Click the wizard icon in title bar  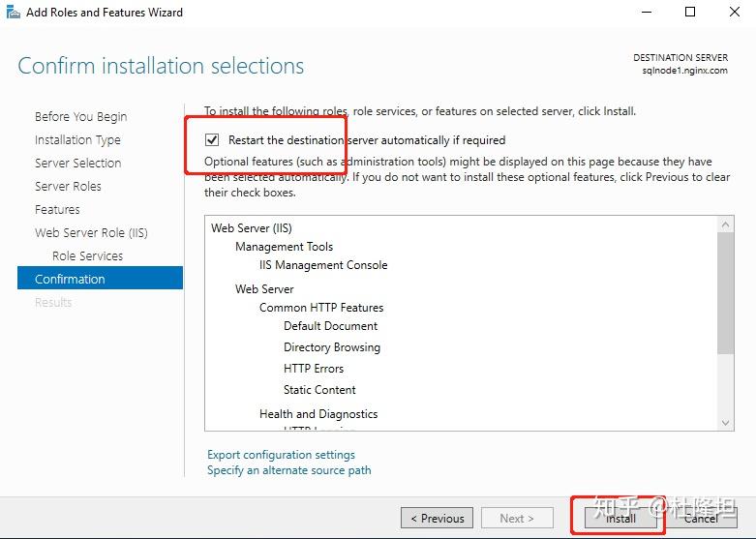13,13
